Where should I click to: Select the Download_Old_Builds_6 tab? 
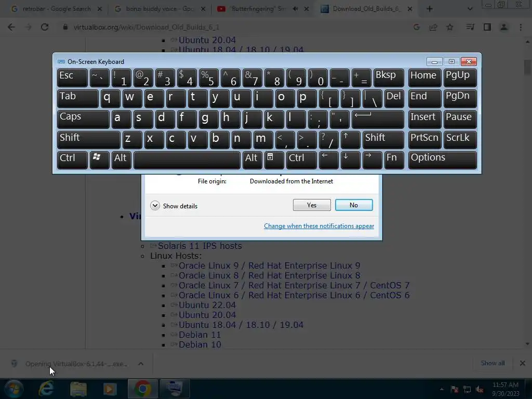(x=366, y=9)
